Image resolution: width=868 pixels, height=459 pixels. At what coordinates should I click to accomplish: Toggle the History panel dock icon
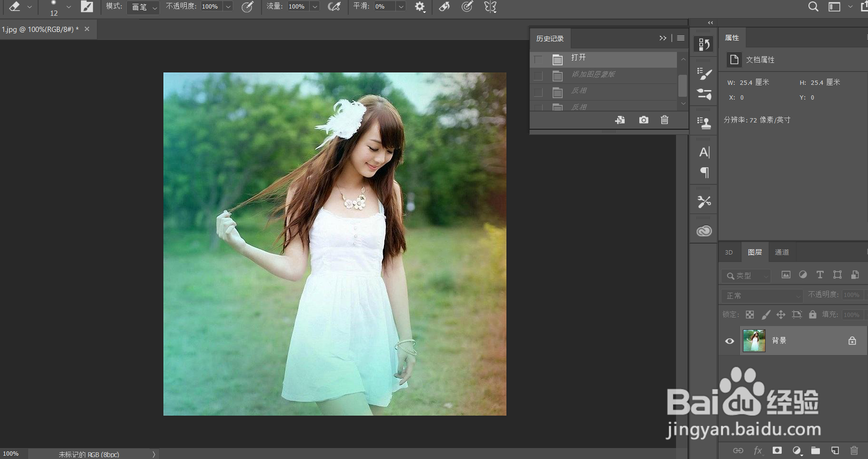pyautogui.click(x=704, y=44)
